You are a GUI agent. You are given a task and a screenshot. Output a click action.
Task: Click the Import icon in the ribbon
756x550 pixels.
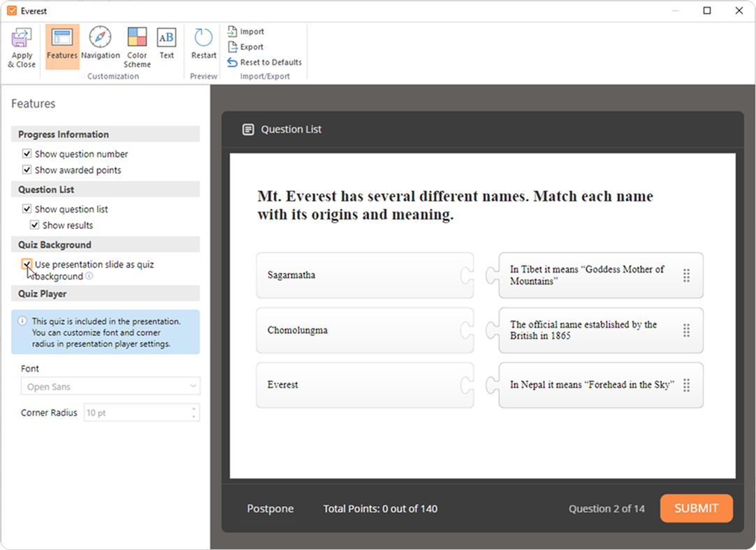pyautogui.click(x=233, y=31)
